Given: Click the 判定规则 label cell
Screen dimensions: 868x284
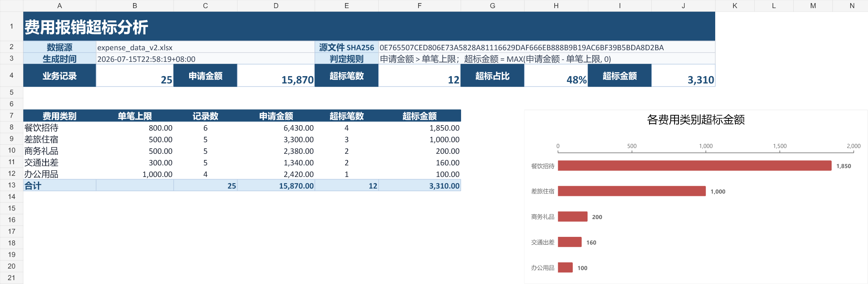Looking at the screenshot, I should click(x=347, y=59).
